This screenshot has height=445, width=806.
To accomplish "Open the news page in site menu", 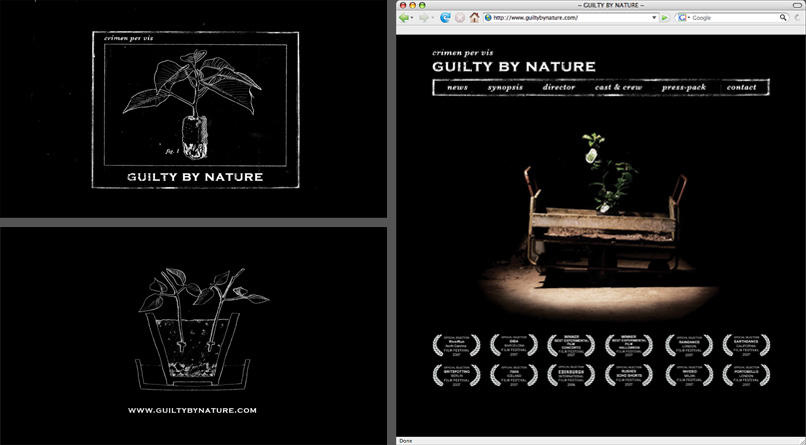I will tap(457, 88).
